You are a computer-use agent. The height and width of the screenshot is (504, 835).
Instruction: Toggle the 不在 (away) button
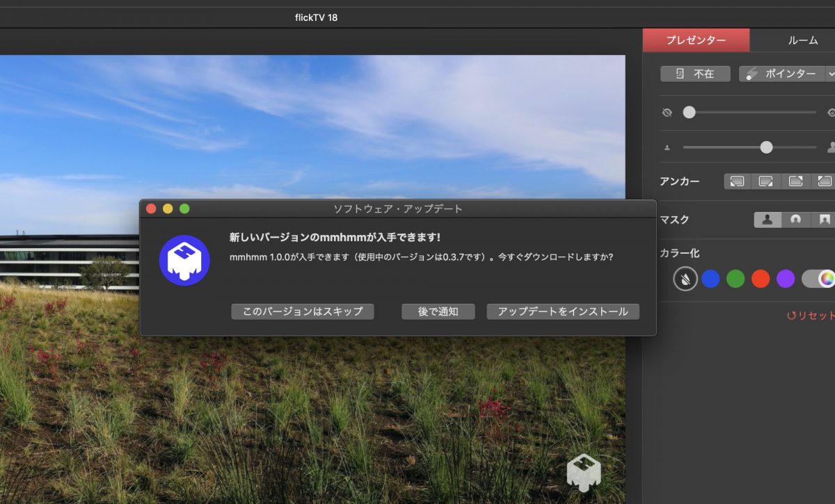(695, 74)
